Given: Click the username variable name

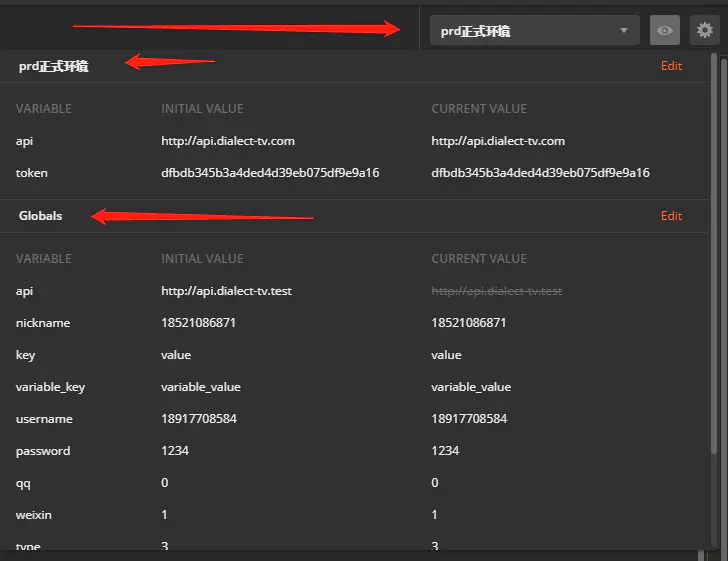Looking at the screenshot, I should tap(44, 419).
